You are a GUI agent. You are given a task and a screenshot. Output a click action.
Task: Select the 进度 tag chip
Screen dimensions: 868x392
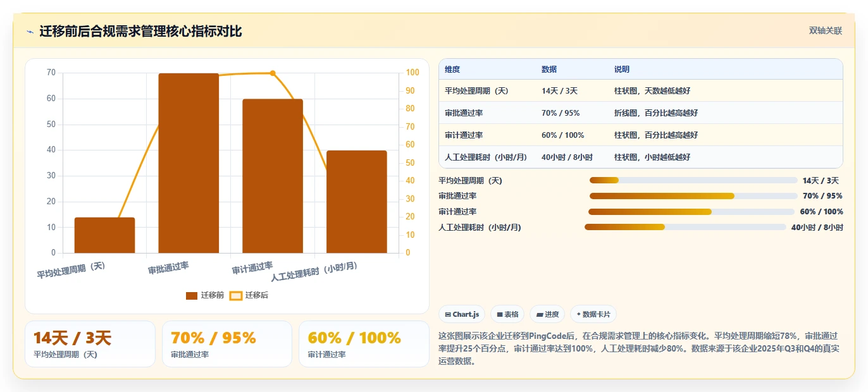547,314
